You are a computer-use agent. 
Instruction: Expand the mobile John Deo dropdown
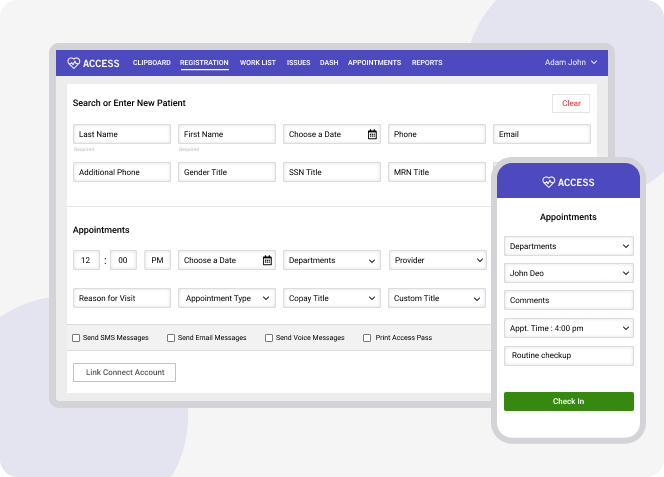(569, 273)
